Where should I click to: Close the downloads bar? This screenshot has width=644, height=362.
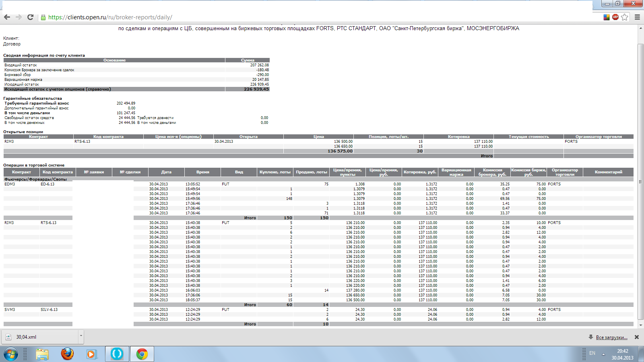(637, 337)
